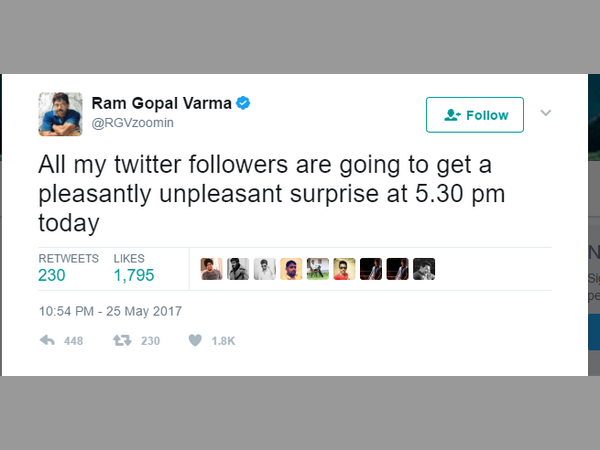Click the tweet text about 5.30 pm surprise

(265, 190)
